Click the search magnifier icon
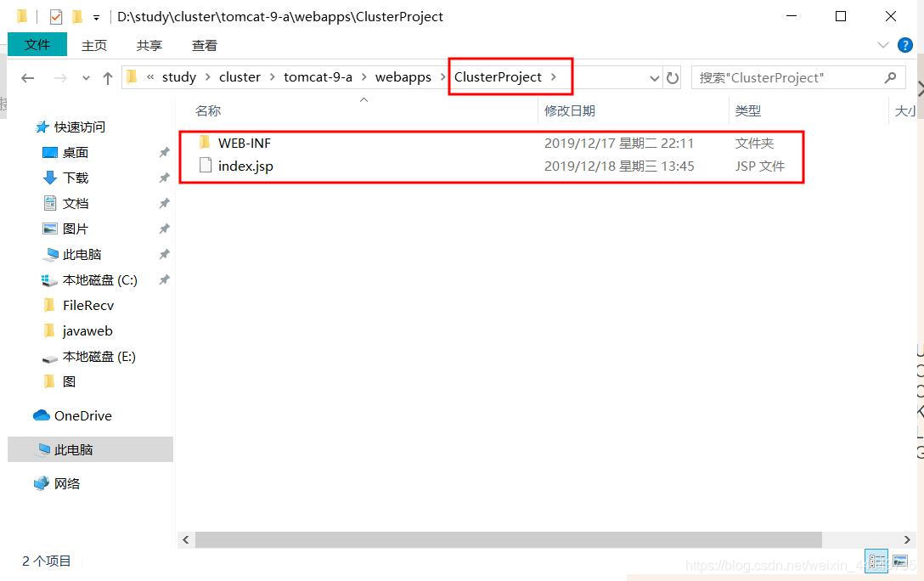Image resolution: width=924 pixels, height=581 pixels. [890, 77]
